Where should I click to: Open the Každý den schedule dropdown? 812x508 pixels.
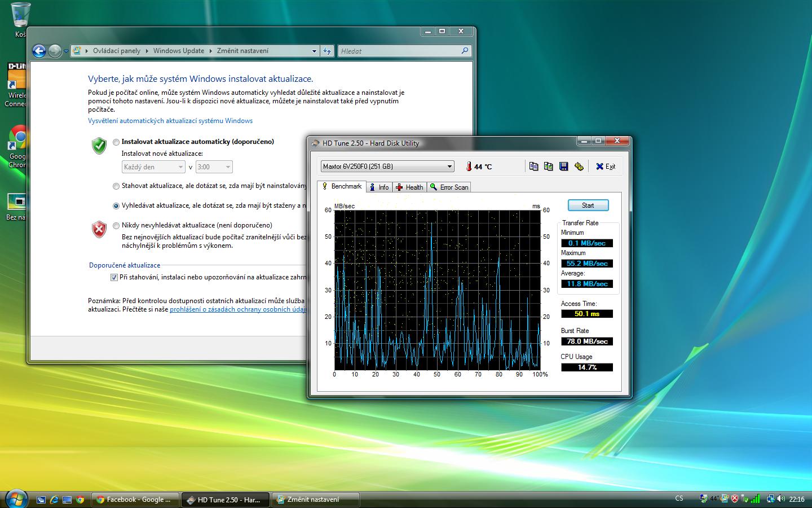point(153,167)
